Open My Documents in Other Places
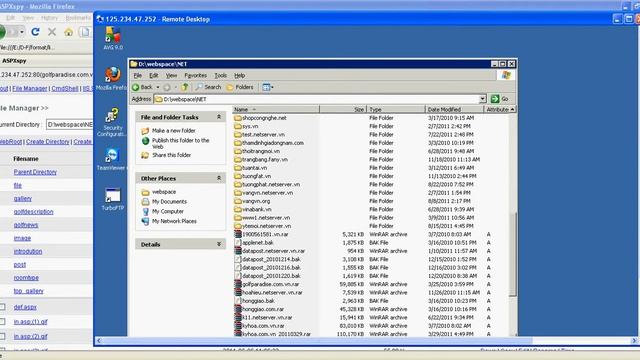The image size is (640, 360). tap(169, 202)
